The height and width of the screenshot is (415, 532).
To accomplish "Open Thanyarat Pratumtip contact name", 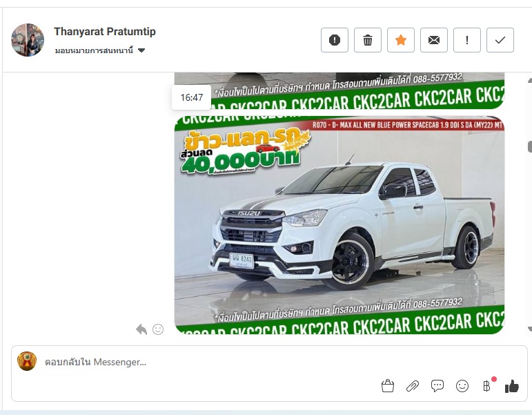I will (x=104, y=32).
